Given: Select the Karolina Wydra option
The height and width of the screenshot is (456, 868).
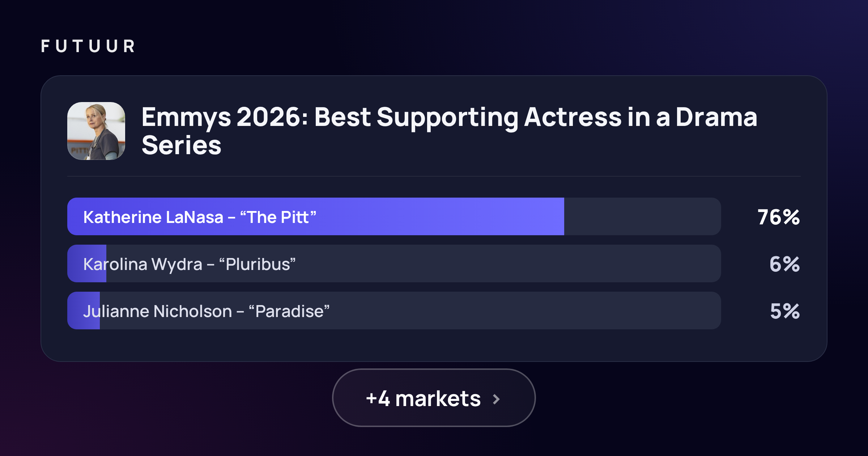Looking at the screenshot, I should pyautogui.click(x=394, y=263).
